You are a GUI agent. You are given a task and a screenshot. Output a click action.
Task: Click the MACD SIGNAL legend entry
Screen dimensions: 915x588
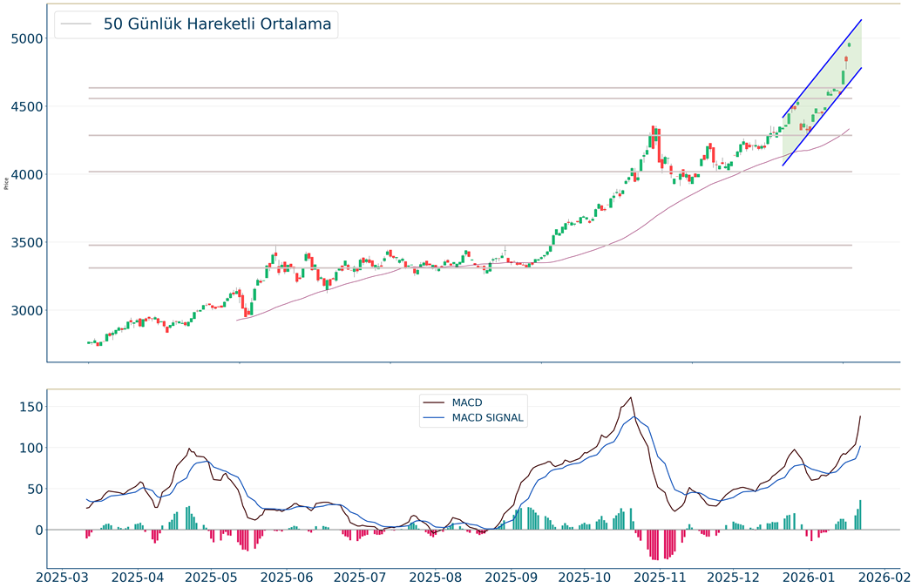click(x=487, y=418)
